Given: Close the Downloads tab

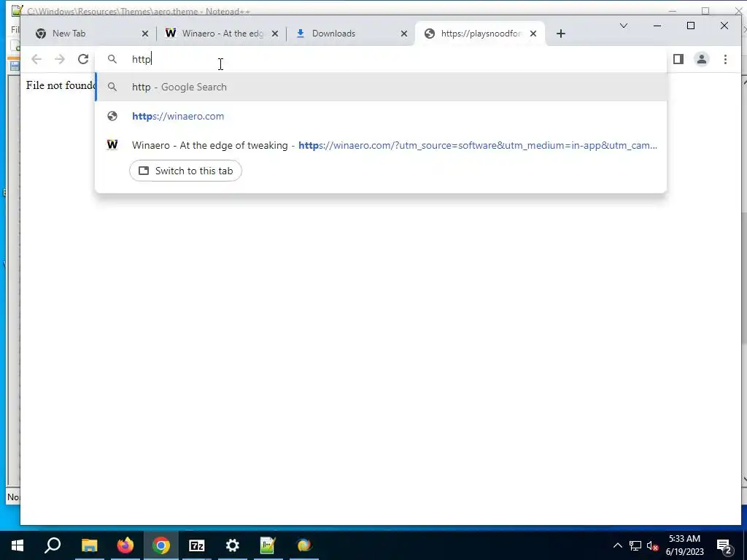Looking at the screenshot, I should (x=404, y=34).
